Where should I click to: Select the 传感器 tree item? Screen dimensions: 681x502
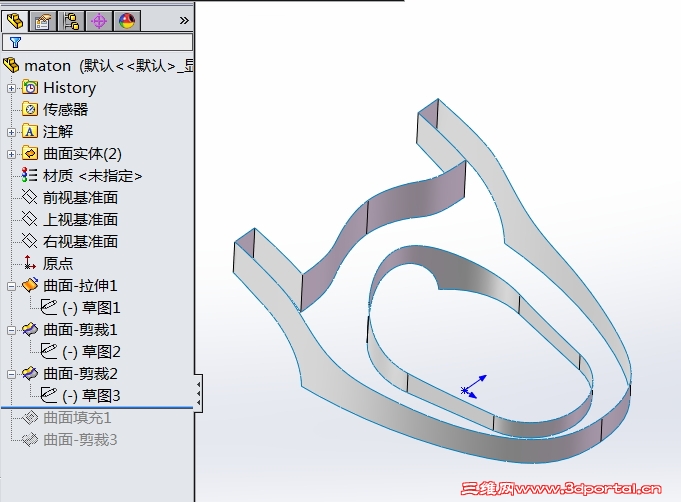tap(66, 109)
